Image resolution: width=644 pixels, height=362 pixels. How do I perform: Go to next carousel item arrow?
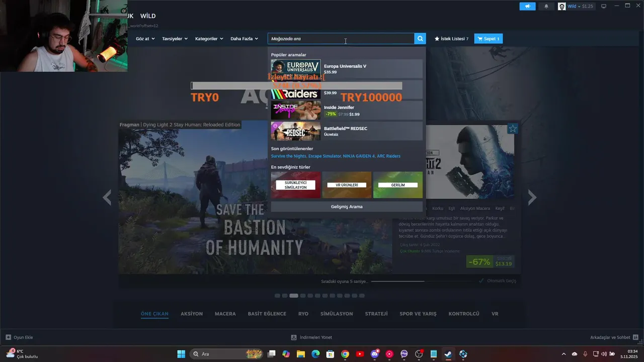click(x=532, y=198)
